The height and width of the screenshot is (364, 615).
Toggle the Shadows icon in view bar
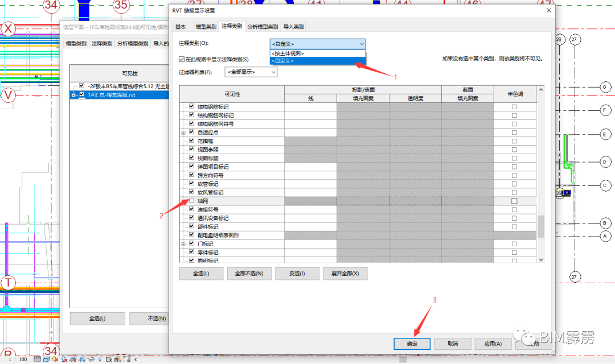[x=64, y=359]
